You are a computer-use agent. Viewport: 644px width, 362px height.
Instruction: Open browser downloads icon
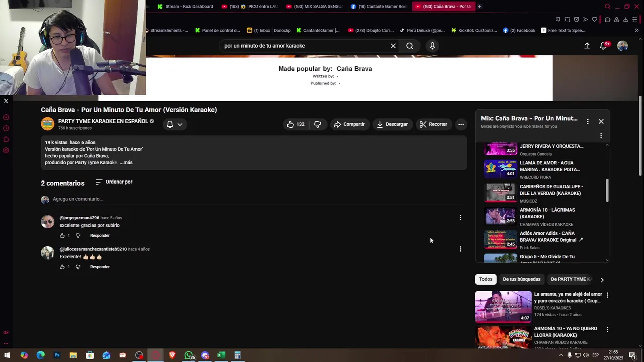coord(625,20)
